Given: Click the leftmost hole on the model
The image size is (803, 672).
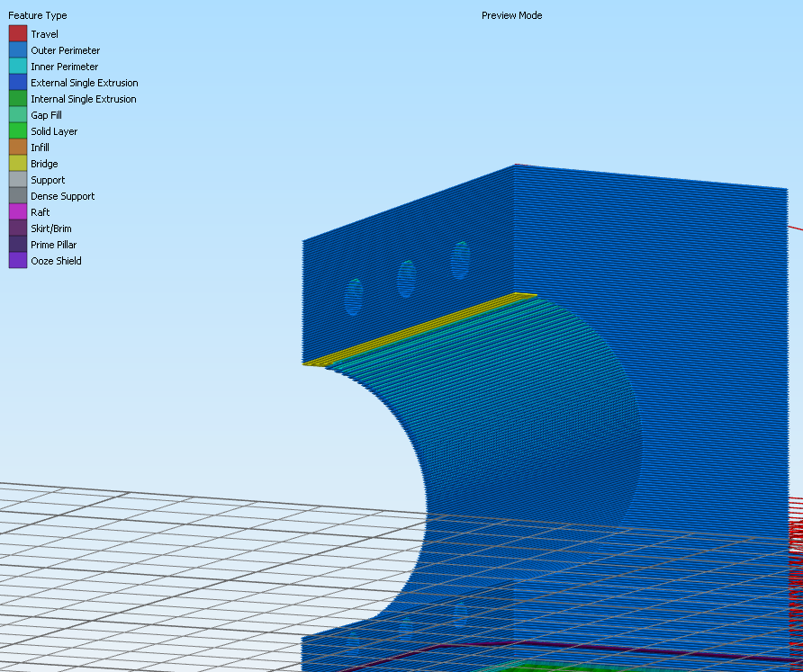Looking at the screenshot, I should [354, 297].
